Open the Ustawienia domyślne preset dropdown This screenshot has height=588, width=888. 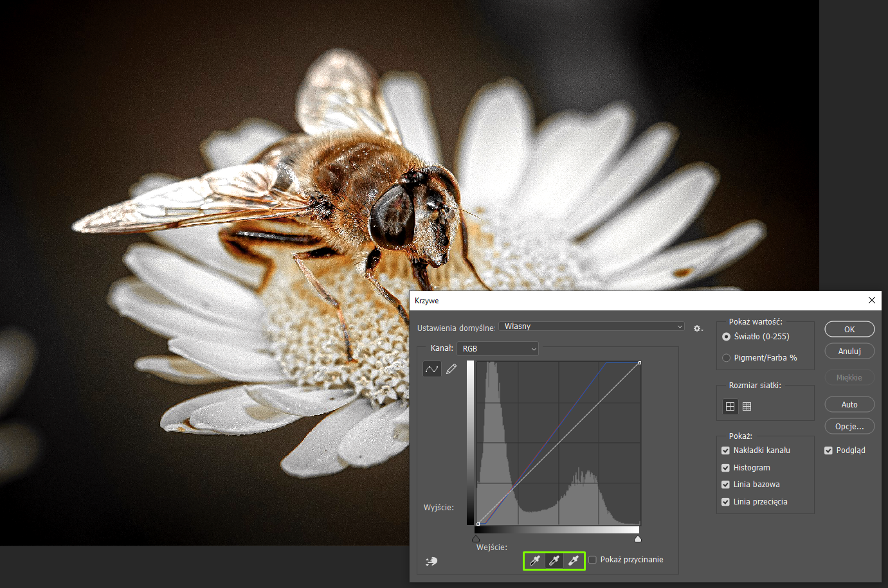coord(592,326)
